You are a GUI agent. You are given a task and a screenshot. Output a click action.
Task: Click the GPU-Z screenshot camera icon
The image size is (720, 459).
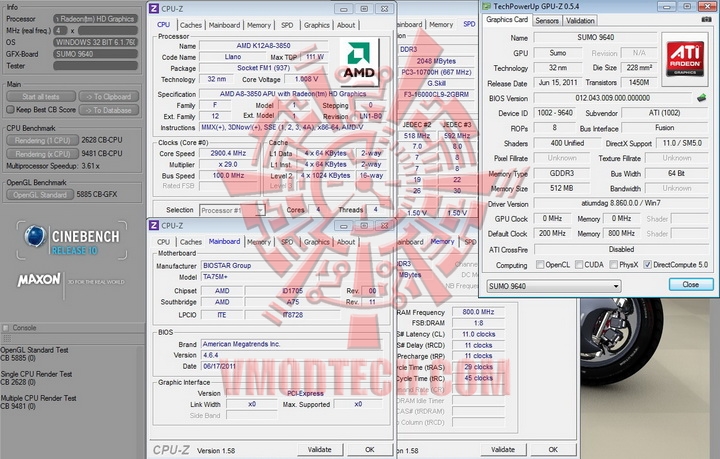coord(706,20)
